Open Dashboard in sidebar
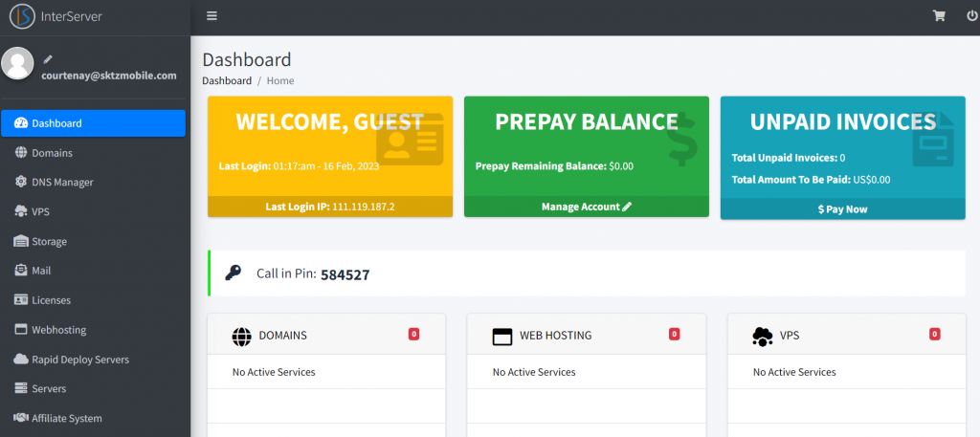This screenshot has height=437, width=980. point(93,123)
